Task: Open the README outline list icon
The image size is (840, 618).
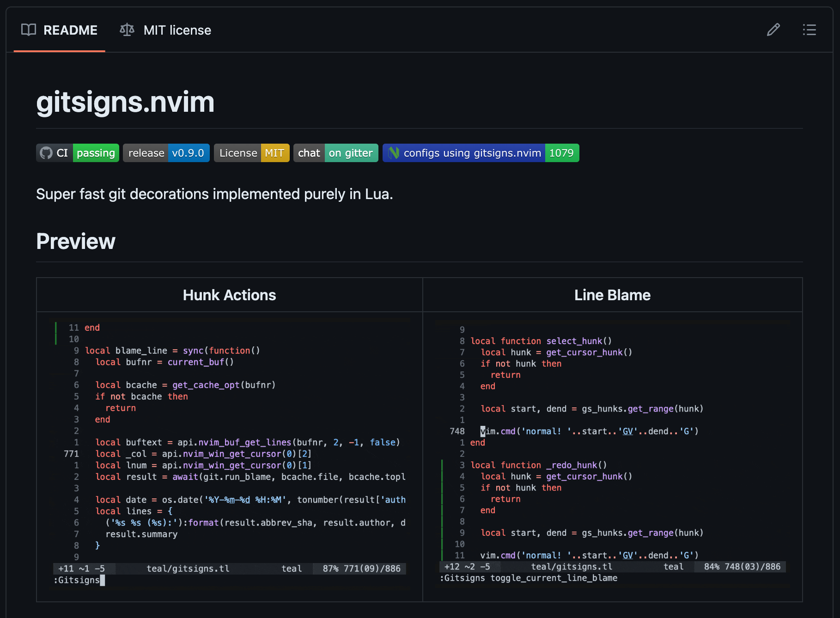Action: [x=809, y=30]
